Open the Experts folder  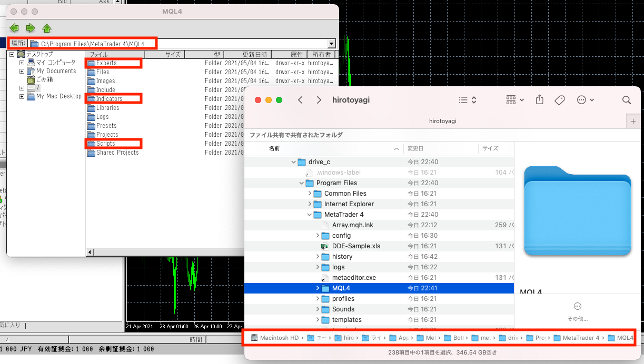(x=106, y=63)
